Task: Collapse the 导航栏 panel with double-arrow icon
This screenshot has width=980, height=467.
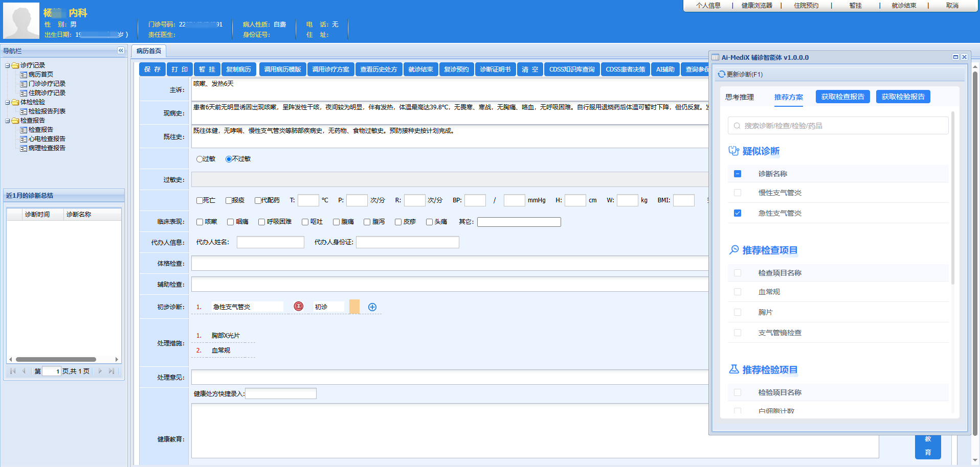Action: coord(121,51)
